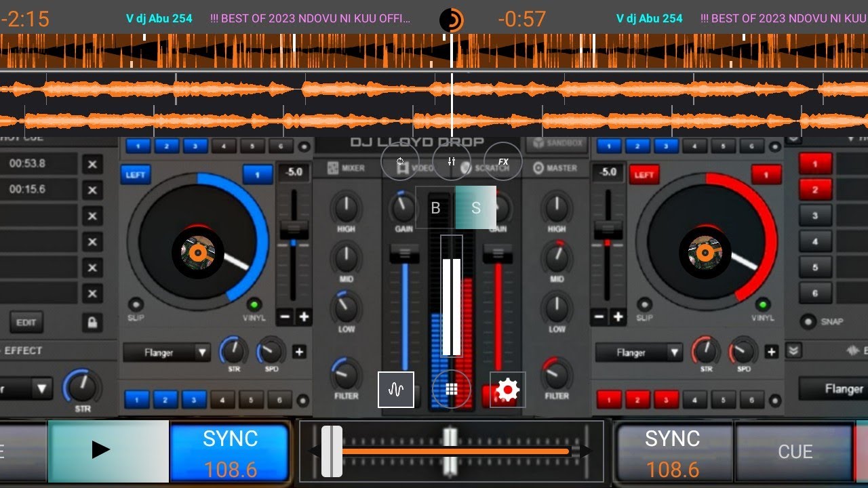The width and height of the screenshot is (868, 488).
Task: Click round button after right deck upper pads
Action: tap(774, 146)
